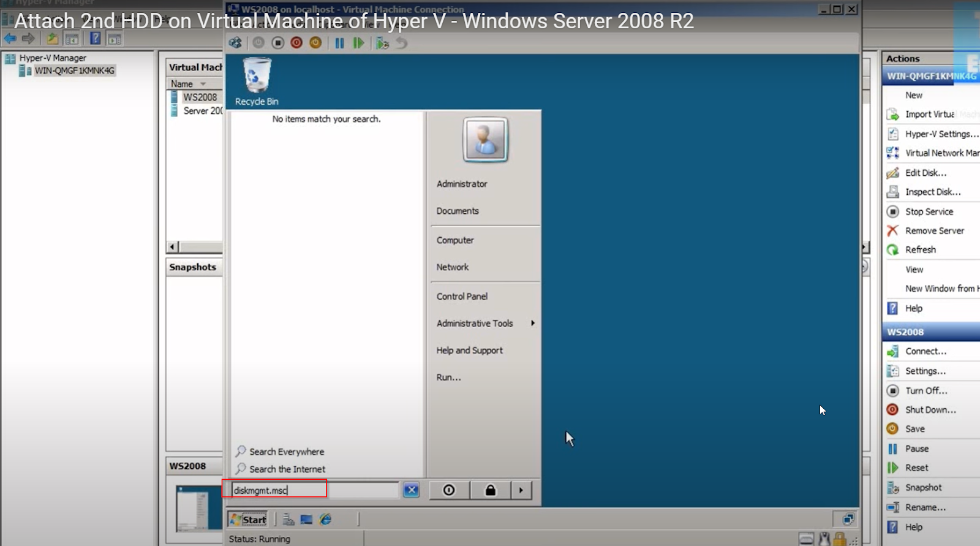Viewport: 980px width, 546px height.
Task: Click the user account picture in Start menu
Action: (485, 140)
